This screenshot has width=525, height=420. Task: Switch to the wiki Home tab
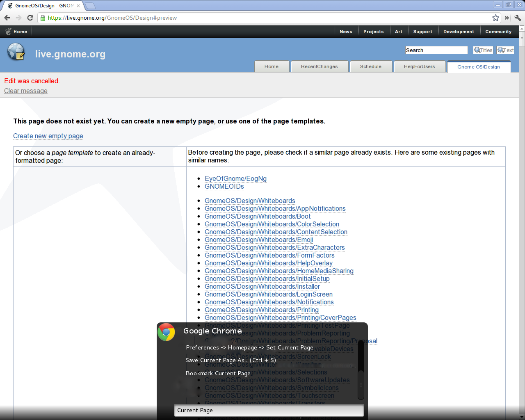[x=272, y=66]
